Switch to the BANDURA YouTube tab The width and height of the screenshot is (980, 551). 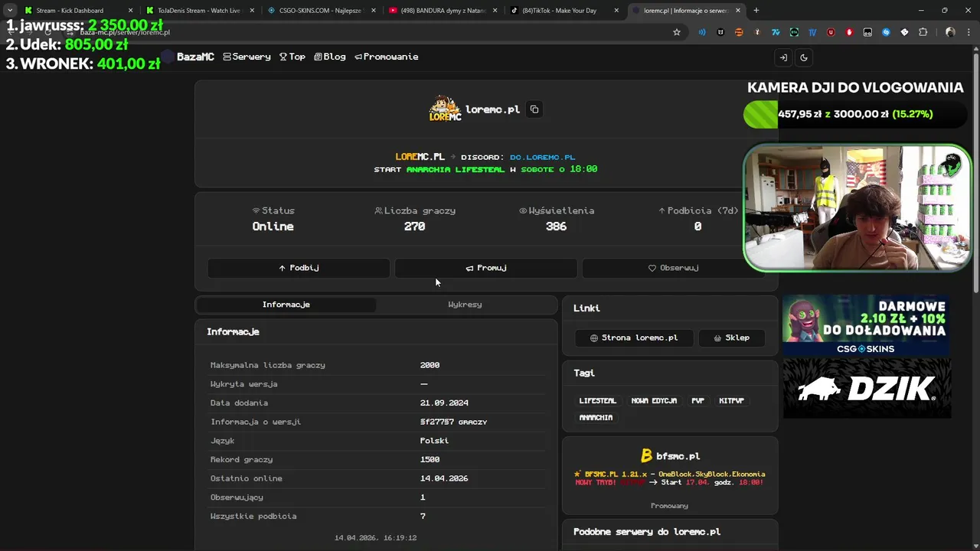pyautogui.click(x=442, y=11)
